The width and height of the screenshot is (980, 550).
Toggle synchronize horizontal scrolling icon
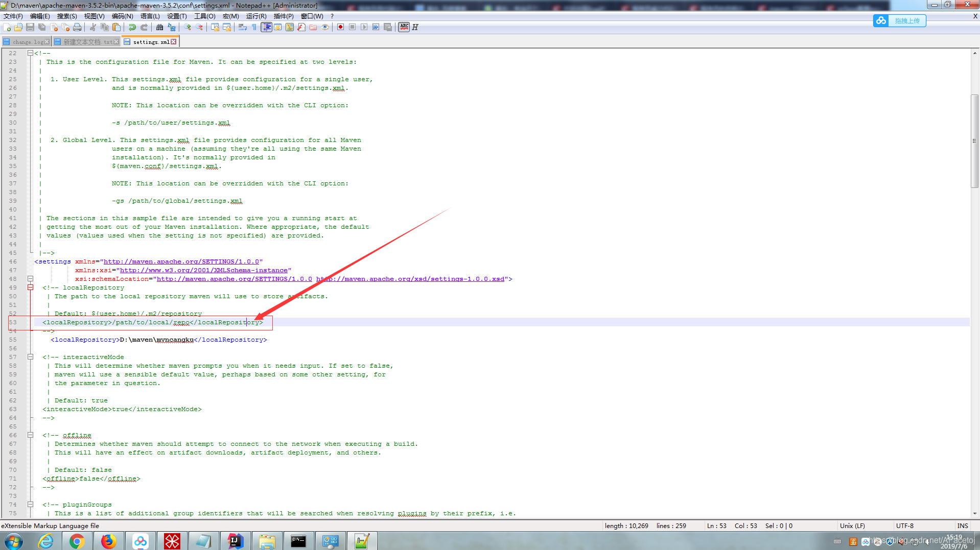click(x=227, y=27)
